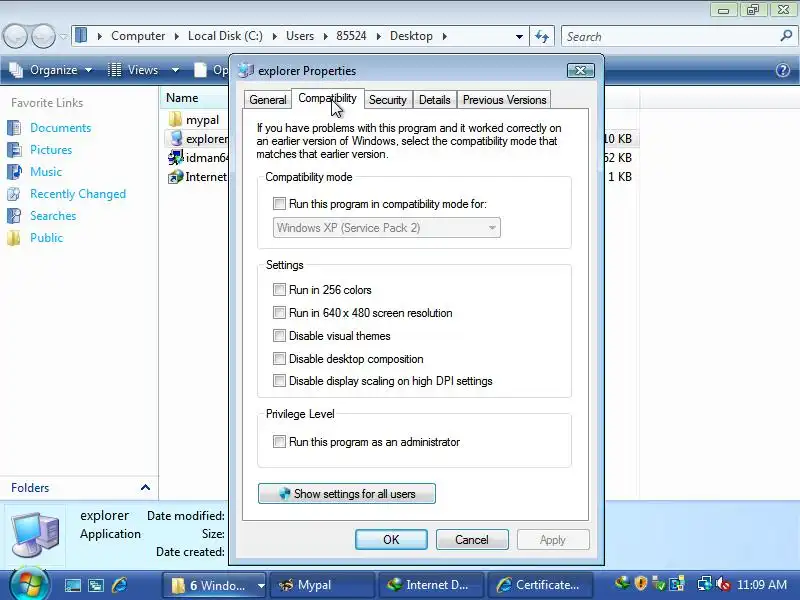Click the muted volume tray icon
The image size is (800, 600).
[x=722, y=584]
